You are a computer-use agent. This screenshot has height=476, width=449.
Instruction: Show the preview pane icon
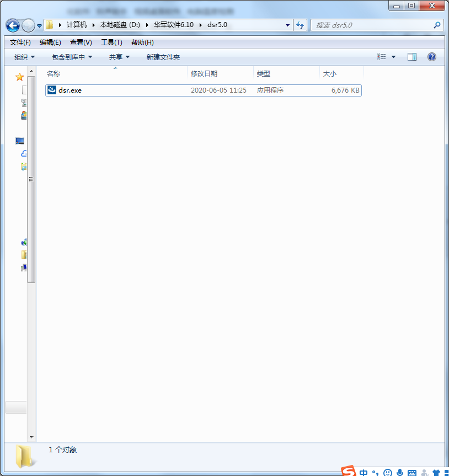click(x=411, y=56)
